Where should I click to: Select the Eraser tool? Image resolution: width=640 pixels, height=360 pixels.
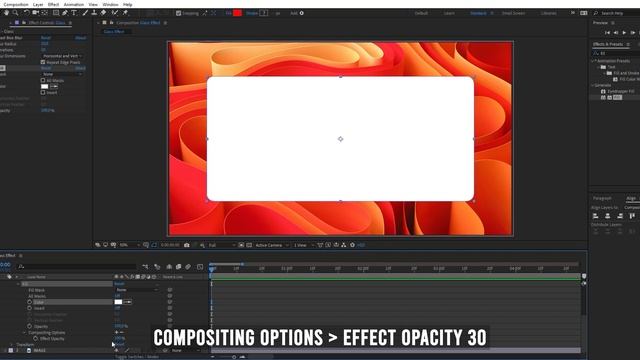click(x=103, y=13)
